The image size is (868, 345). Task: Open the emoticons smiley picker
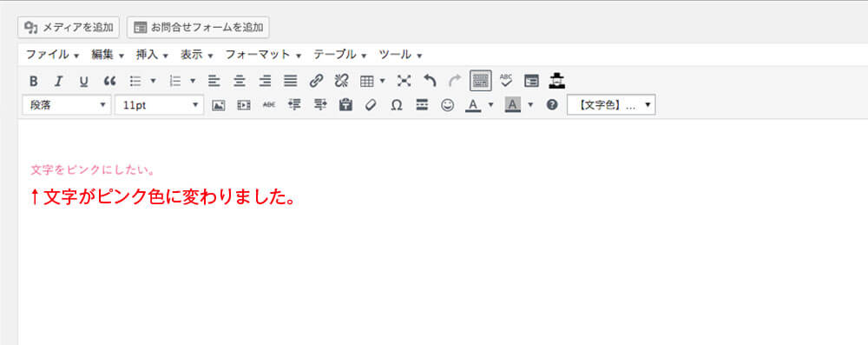447,105
